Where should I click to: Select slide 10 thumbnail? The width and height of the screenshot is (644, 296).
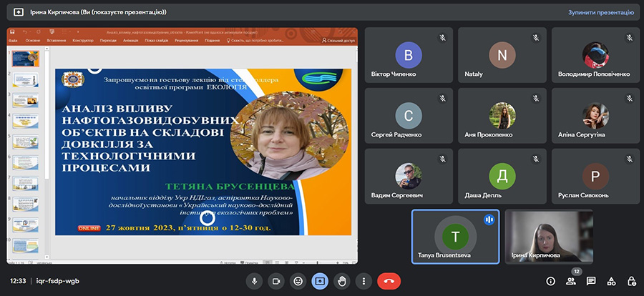pos(26,245)
